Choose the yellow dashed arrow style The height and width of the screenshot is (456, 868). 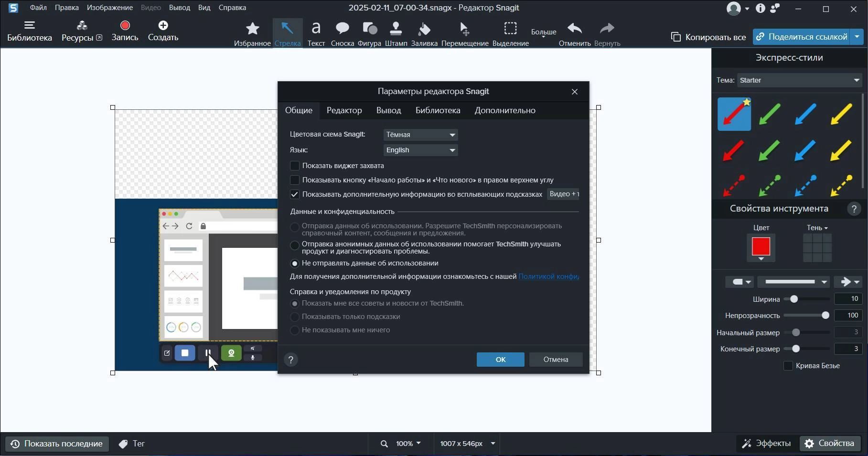tap(841, 185)
